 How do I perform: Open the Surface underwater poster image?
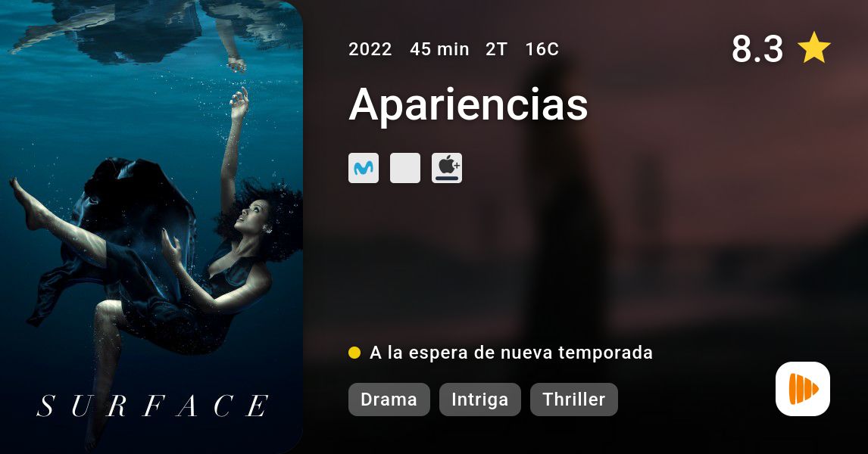[x=151, y=227]
